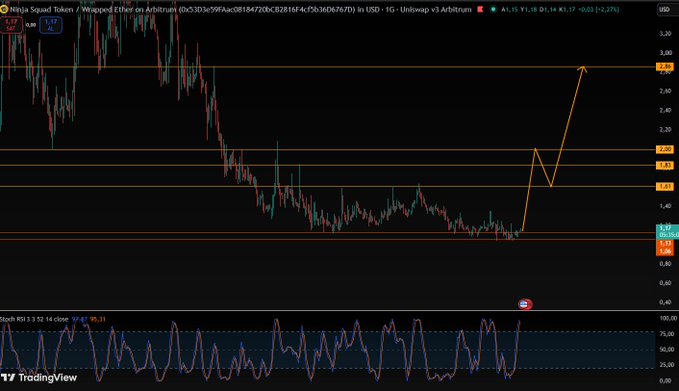Select the 2,00 horizontal line price label
This screenshot has width=679, height=391.
pos(665,149)
